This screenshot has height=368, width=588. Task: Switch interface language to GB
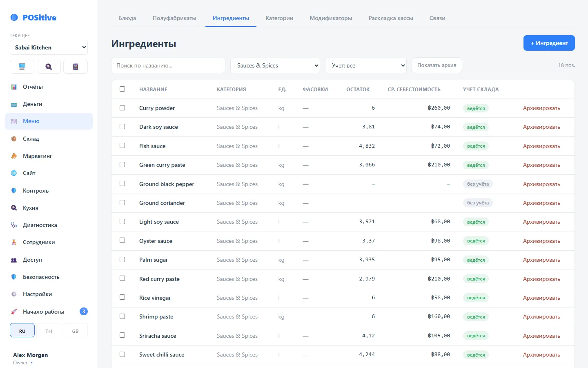click(x=75, y=331)
